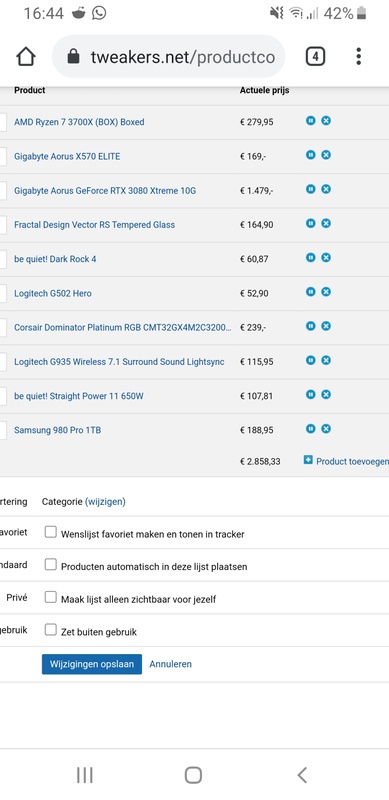Remove Gigabyte Aorus X570 ELITE from list

[x=326, y=155]
